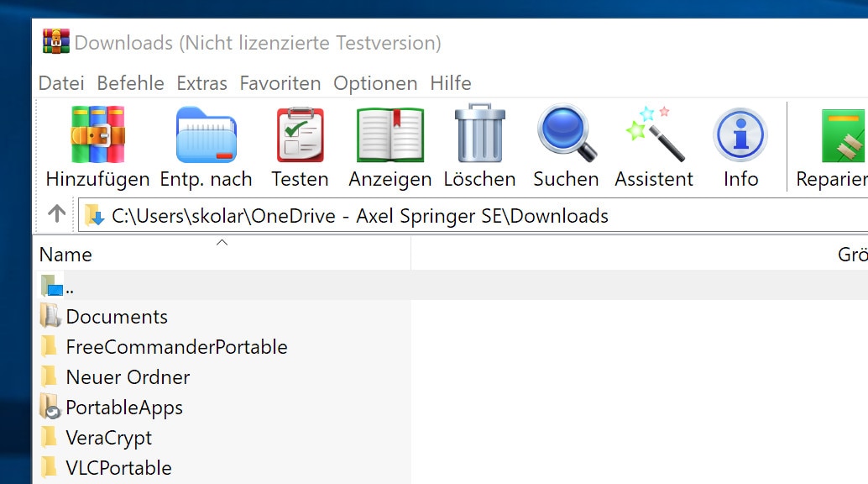Open the Befehle menu
The height and width of the screenshot is (484, 868).
click(132, 83)
